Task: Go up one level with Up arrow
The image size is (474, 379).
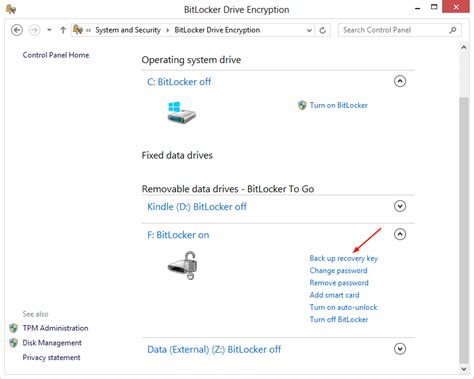Action: pyautogui.click(x=63, y=30)
